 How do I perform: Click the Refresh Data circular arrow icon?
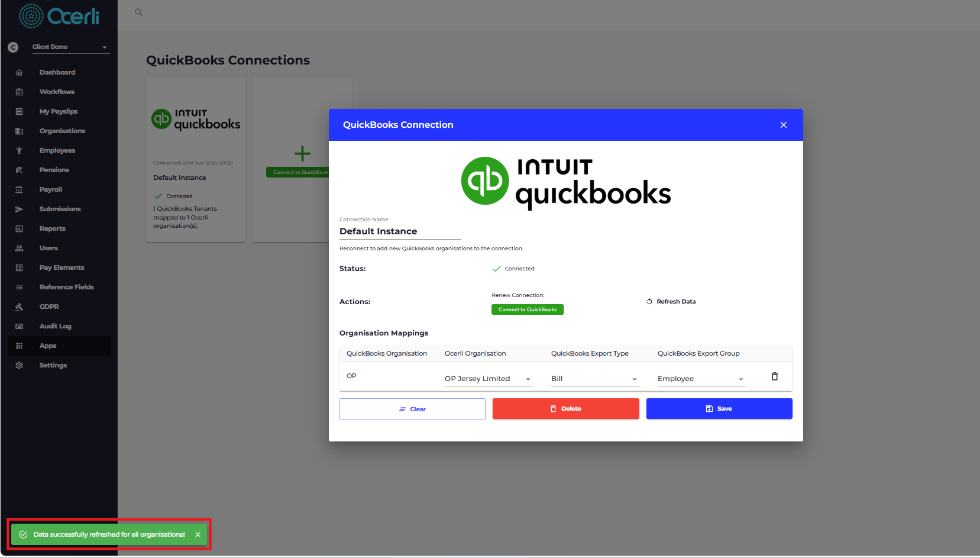tap(649, 302)
